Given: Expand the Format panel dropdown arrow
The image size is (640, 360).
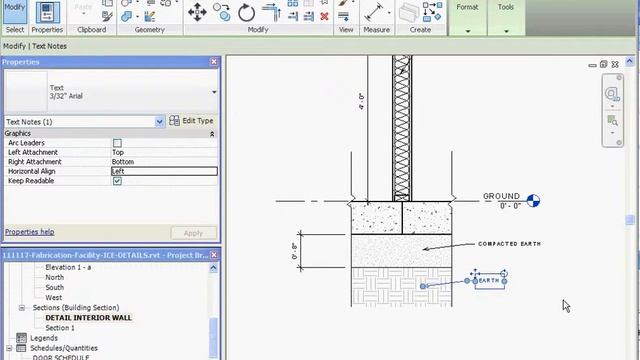Looking at the screenshot, I should coord(468,31).
